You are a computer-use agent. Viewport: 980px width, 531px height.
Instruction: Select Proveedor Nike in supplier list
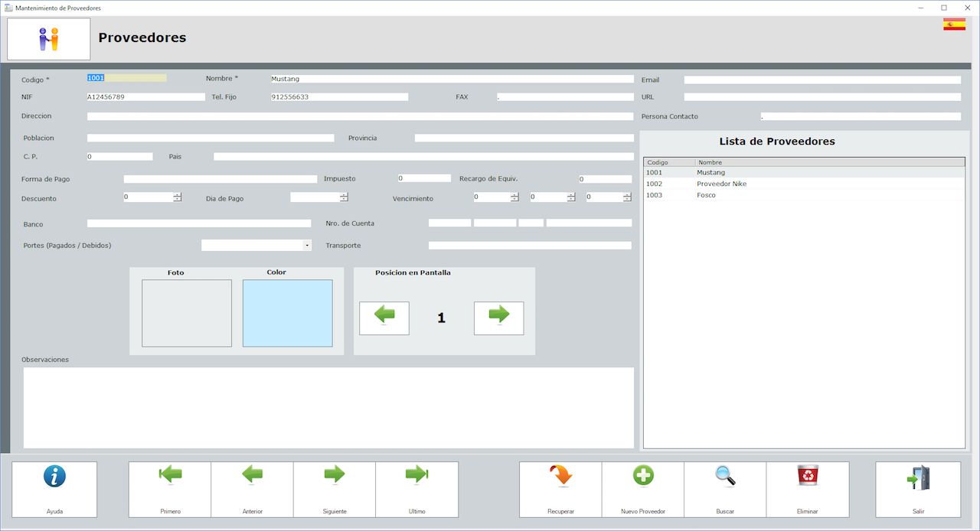(x=721, y=184)
